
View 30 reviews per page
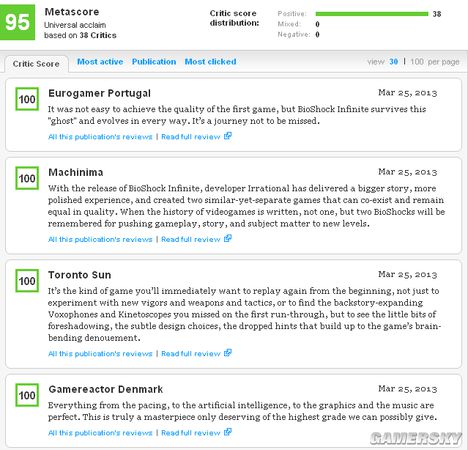click(394, 62)
